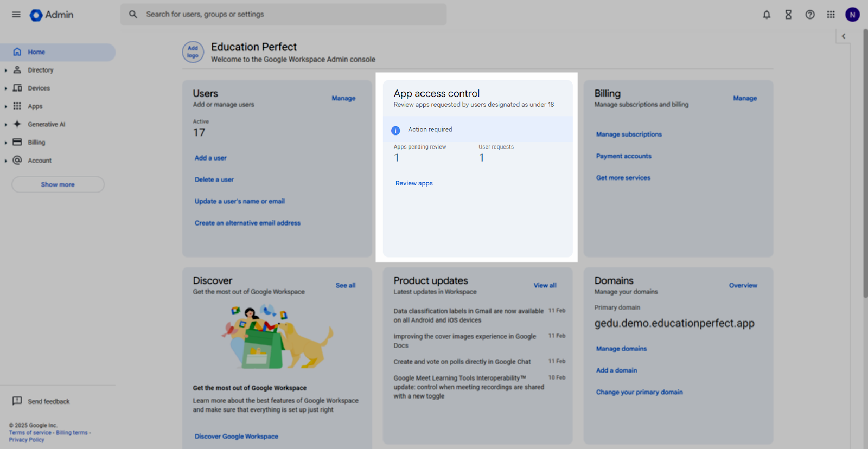
Task: Click Discover Google Workspace link
Action: point(237,437)
